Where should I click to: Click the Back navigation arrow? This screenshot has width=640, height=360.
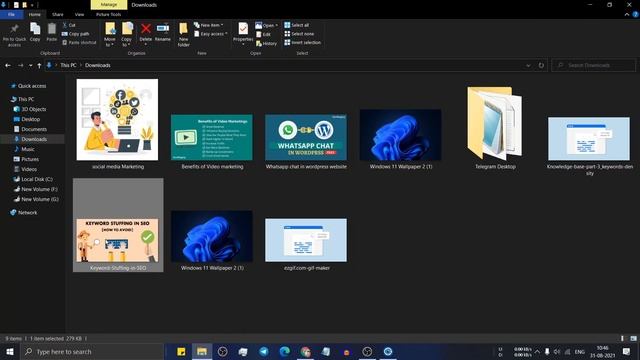8,65
